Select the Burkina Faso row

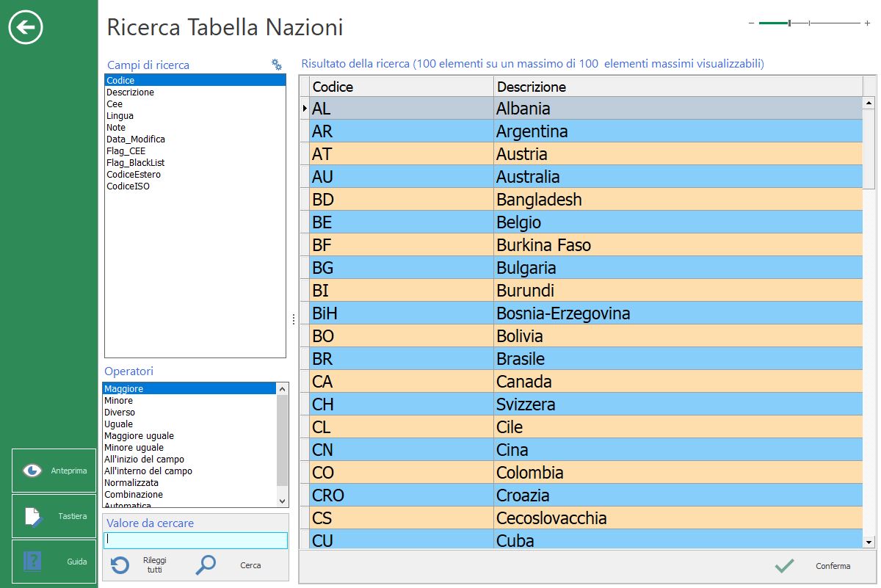[x=581, y=245]
